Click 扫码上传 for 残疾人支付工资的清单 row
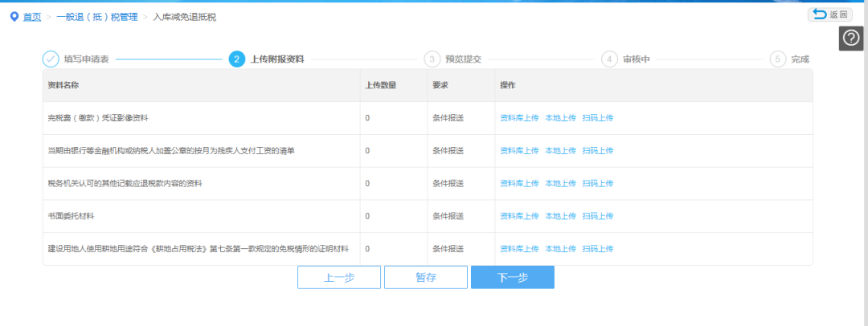This screenshot has height=326, width=868. 598,150
